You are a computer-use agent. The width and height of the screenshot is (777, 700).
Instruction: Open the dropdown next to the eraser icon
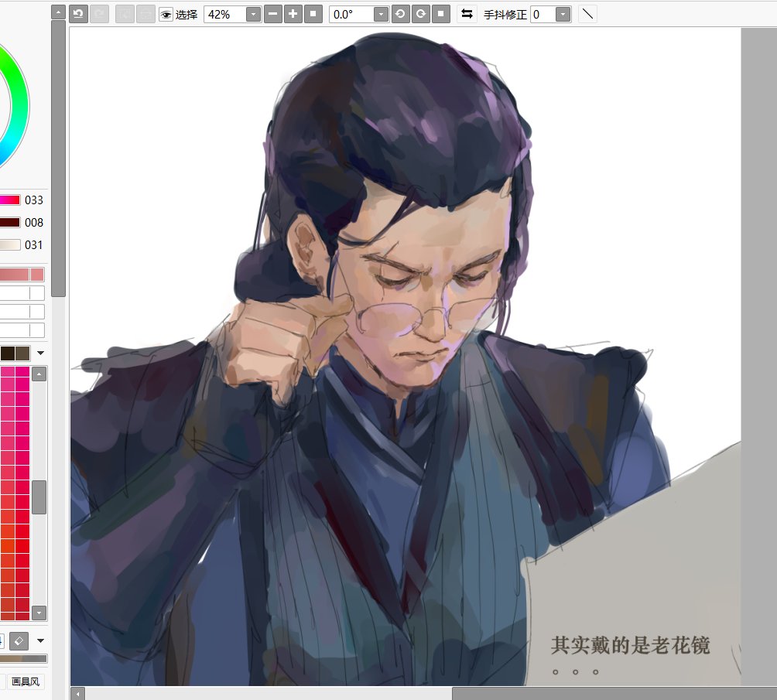tap(41, 640)
